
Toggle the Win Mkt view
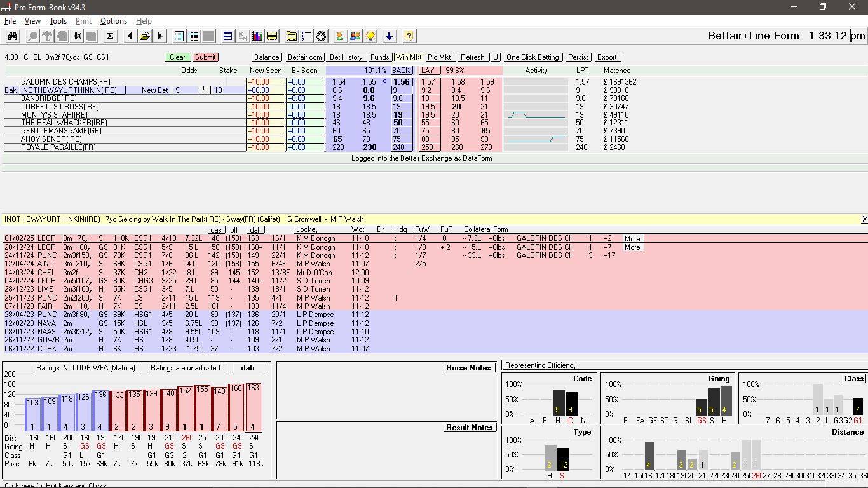pos(409,57)
